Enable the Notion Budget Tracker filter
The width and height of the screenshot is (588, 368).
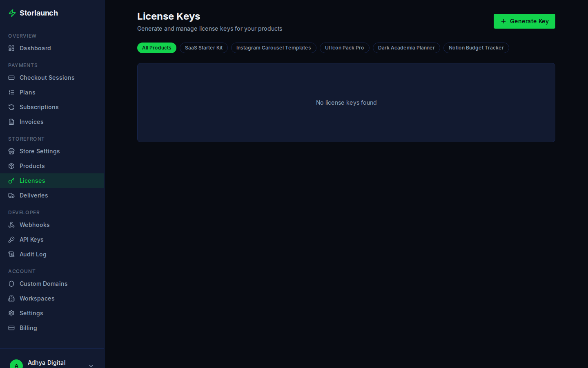point(476,48)
